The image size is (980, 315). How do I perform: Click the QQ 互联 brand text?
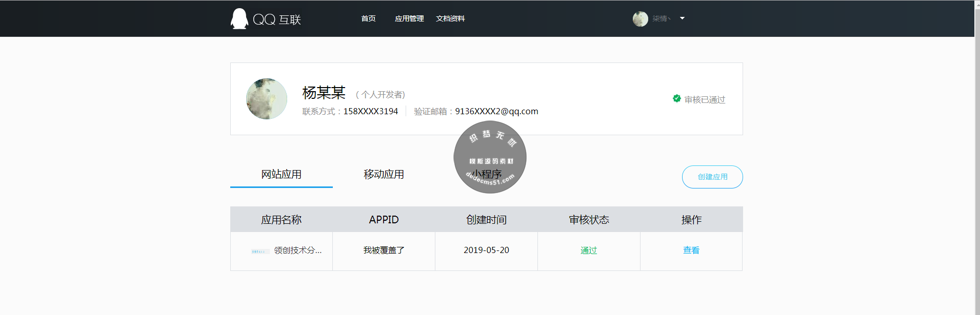coord(277,19)
